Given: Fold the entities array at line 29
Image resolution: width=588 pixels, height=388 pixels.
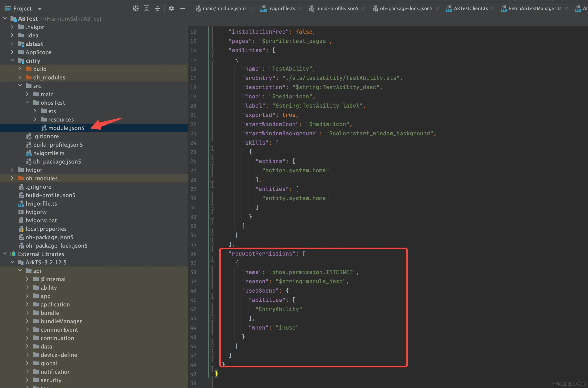Looking at the screenshot, I should click(212, 189).
